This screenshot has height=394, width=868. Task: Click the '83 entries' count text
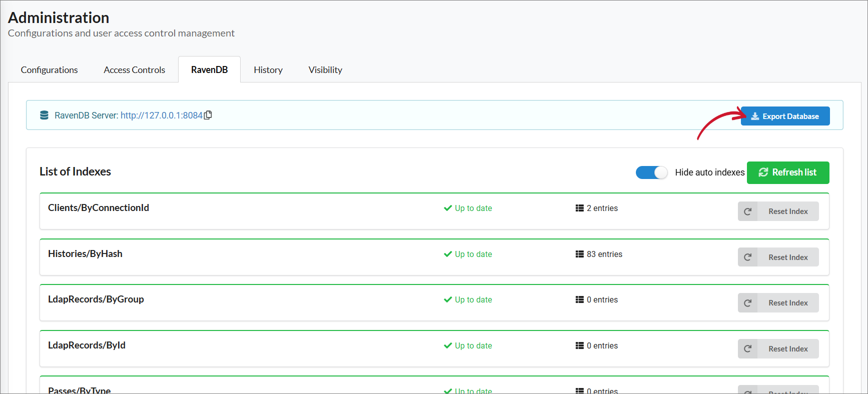604,254
